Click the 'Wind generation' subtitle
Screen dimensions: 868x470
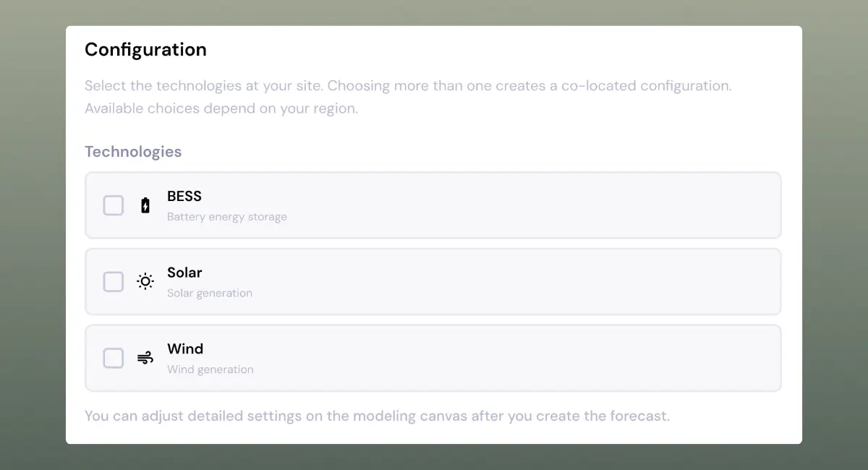coord(210,369)
